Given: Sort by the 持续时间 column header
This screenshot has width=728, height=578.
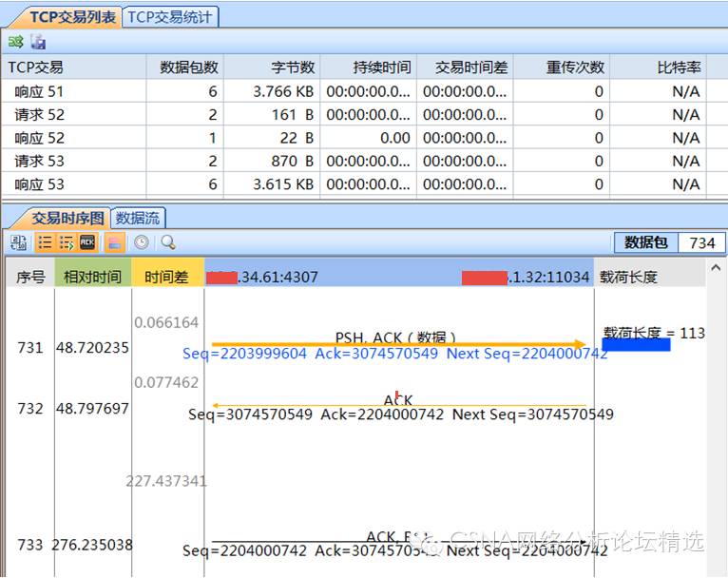Looking at the screenshot, I should (368, 67).
